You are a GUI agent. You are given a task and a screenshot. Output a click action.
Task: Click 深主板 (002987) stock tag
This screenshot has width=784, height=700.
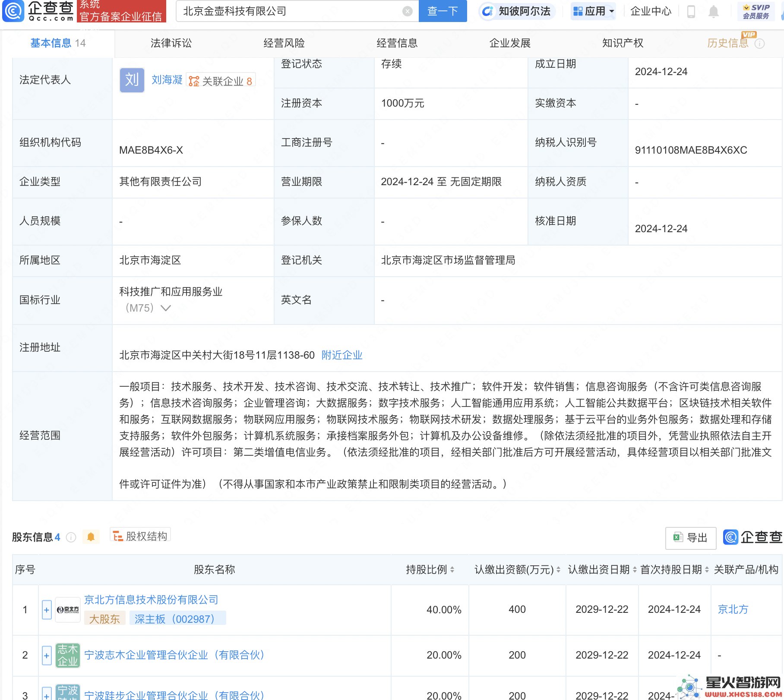pyautogui.click(x=178, y=619)
